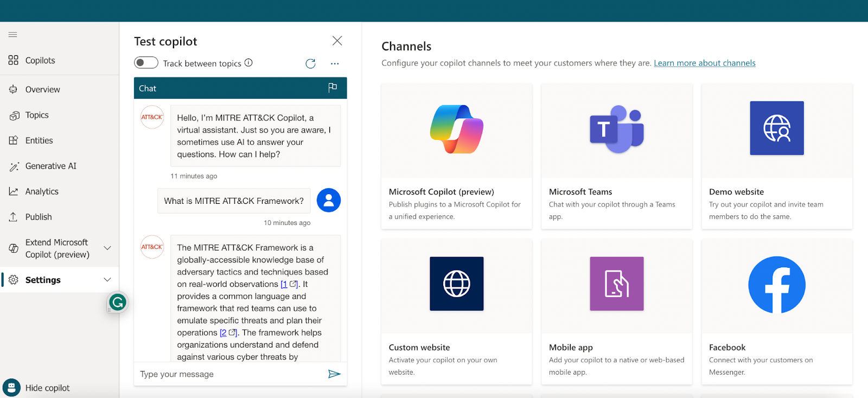
Task: Click the Facebook channel logo
Action: tap(777, 285)
